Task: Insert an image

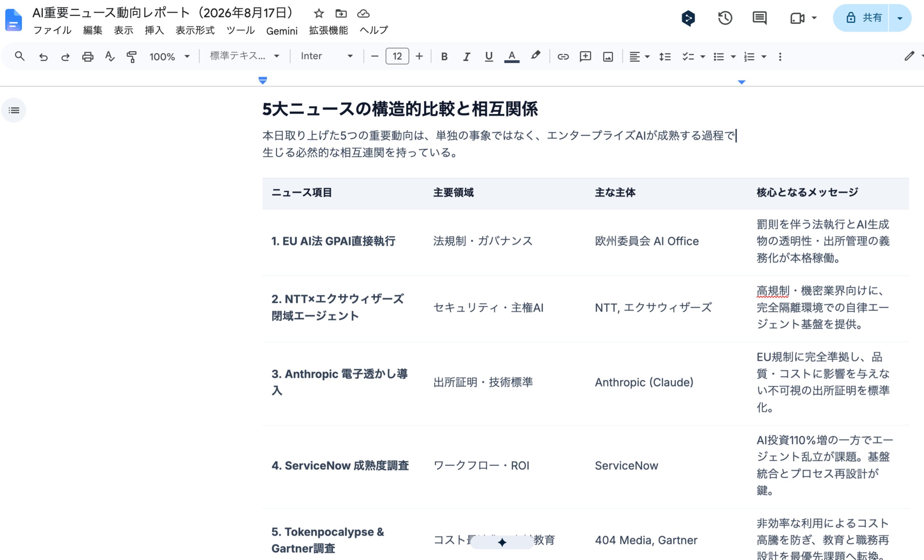Action: [608, 57]
